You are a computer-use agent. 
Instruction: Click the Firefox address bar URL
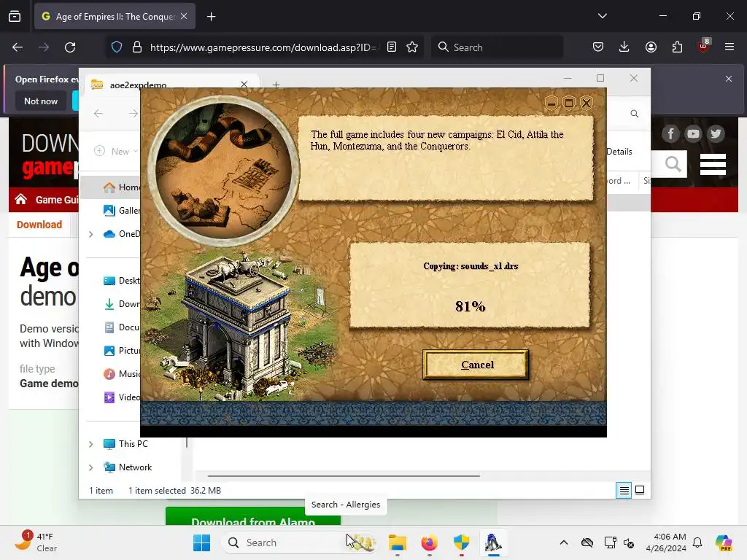click(x=264, y=47)
